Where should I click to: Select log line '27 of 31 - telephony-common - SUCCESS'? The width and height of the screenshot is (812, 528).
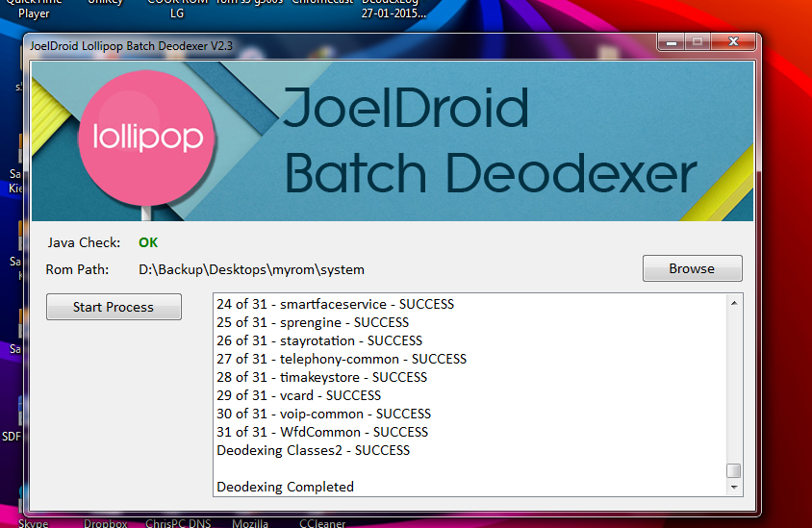pyautogui.click(x=342, y=359)
